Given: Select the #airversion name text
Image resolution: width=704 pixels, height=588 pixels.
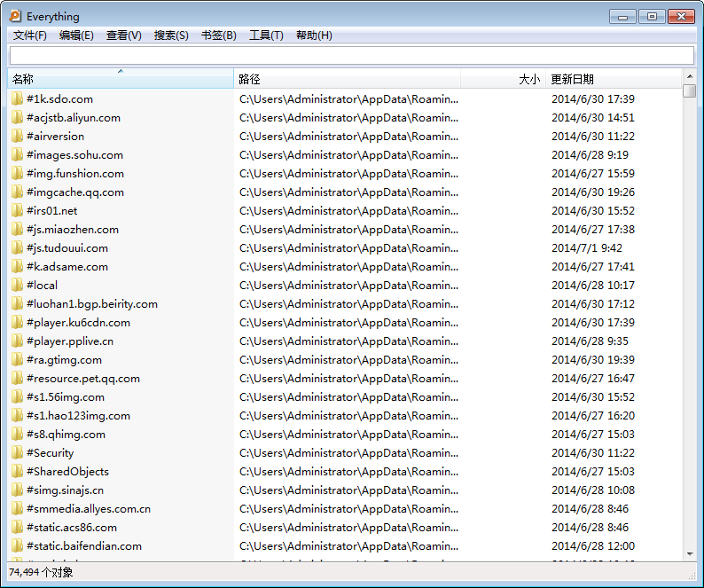Looking at the screenshot, I should tap(55, 136).
